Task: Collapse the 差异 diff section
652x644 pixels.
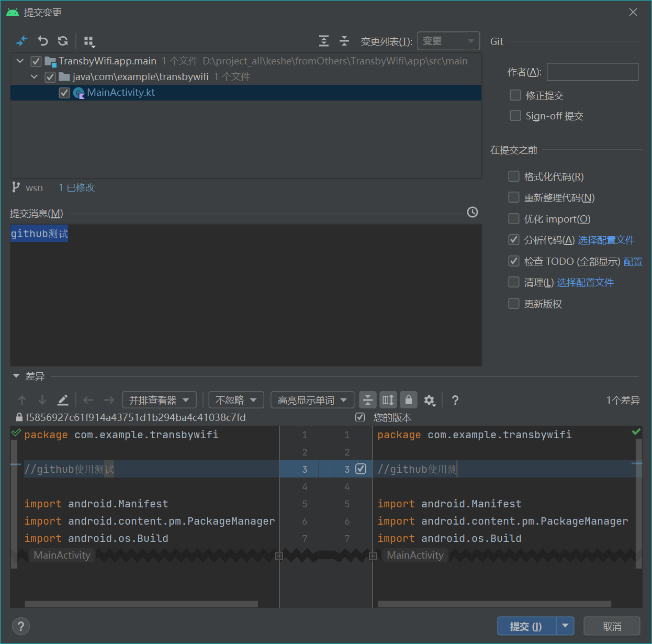Action: 16,376
